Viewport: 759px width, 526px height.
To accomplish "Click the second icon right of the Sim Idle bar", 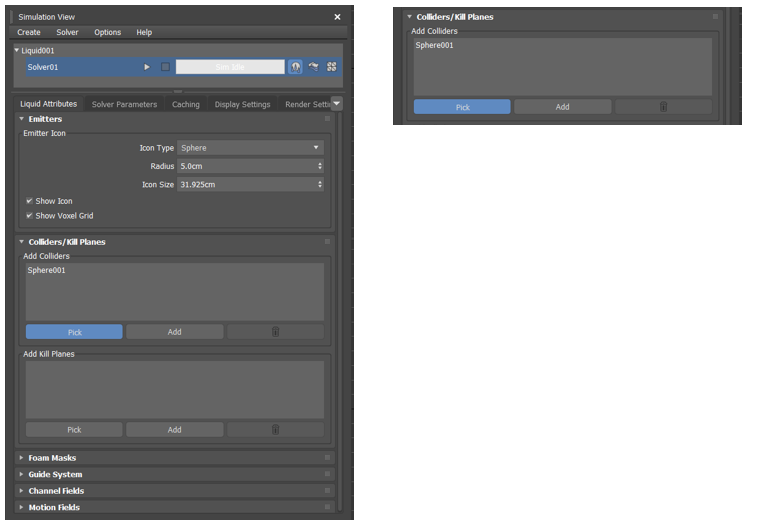I will pyautogui.click(x=314, y=67).
